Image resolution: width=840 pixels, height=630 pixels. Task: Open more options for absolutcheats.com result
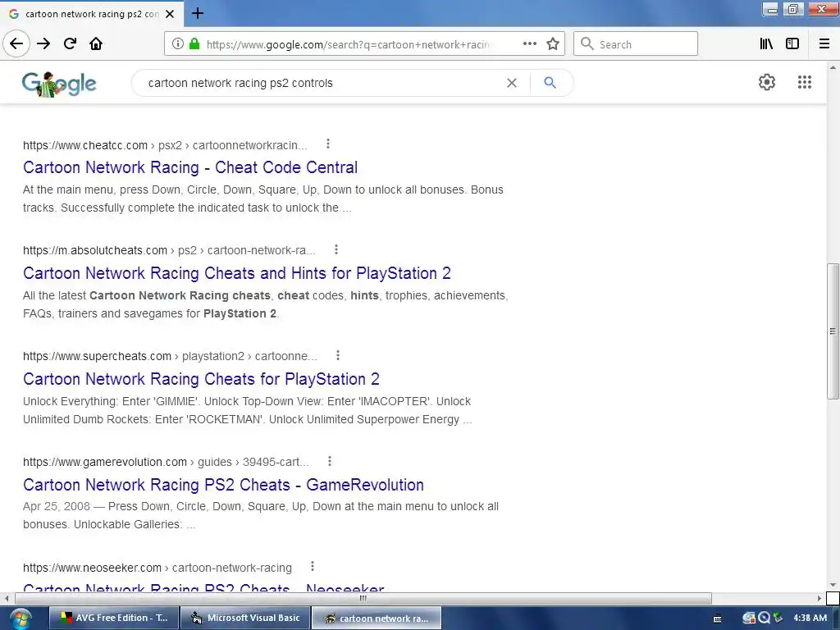click(336, 249)
